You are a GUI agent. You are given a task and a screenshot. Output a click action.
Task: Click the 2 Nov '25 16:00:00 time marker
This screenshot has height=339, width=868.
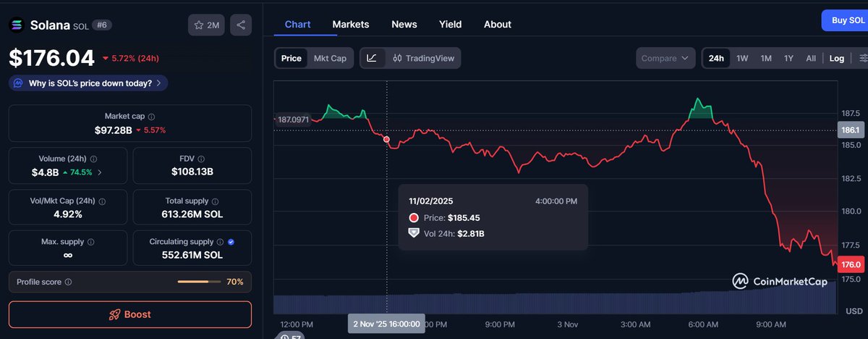[386, 324]
